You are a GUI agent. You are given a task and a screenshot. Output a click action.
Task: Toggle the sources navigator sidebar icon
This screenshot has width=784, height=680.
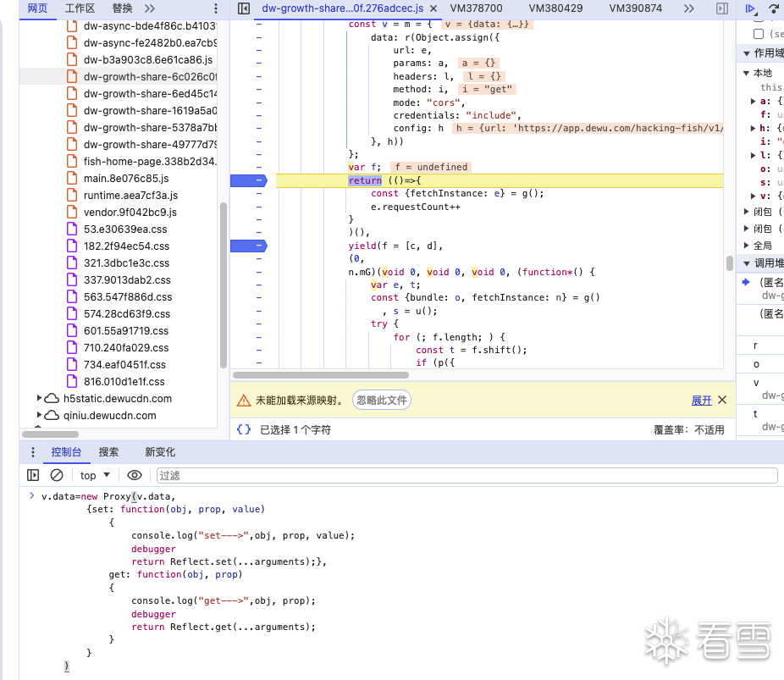tap(244, 8)
